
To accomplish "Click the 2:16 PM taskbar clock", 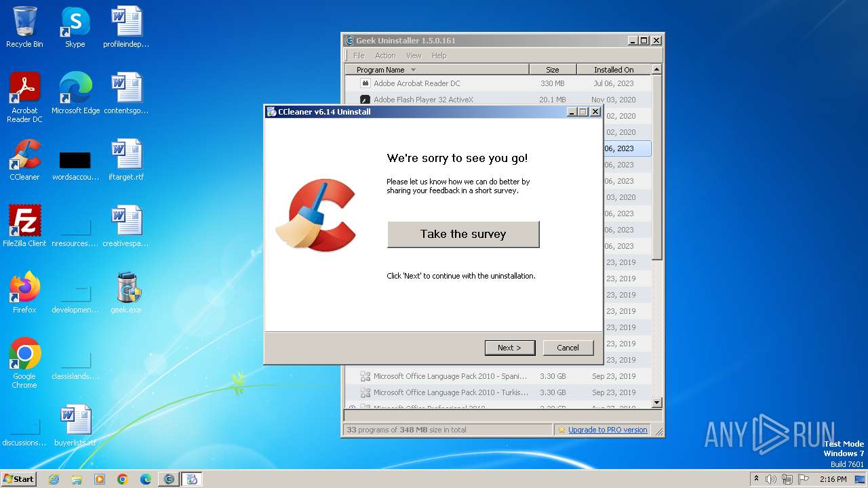I will pyautogui.click(x=833, y=479).
